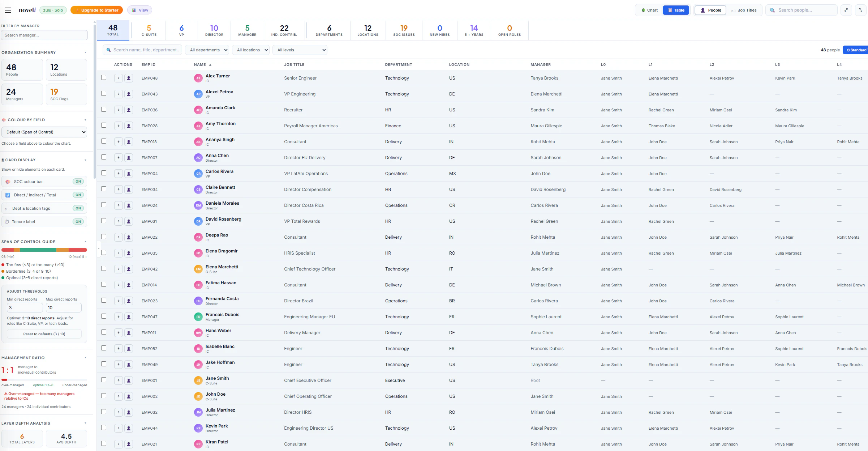Click the plus action icon for Daniela Morales
This screenshot has height=451, width=868.
[118, 205]
